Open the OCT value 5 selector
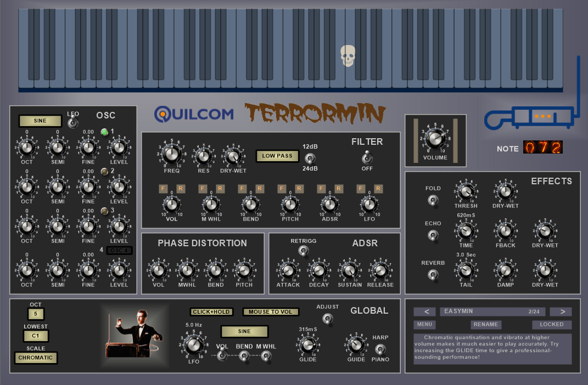Screen dimensions: 588x385 tap(36, 314)
